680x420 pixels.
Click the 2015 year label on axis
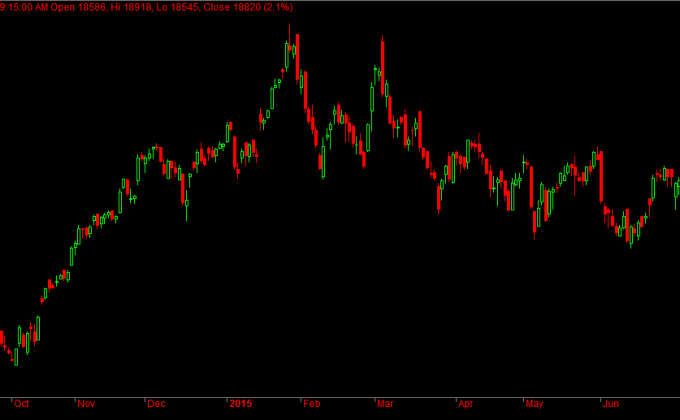pos(241,404)
